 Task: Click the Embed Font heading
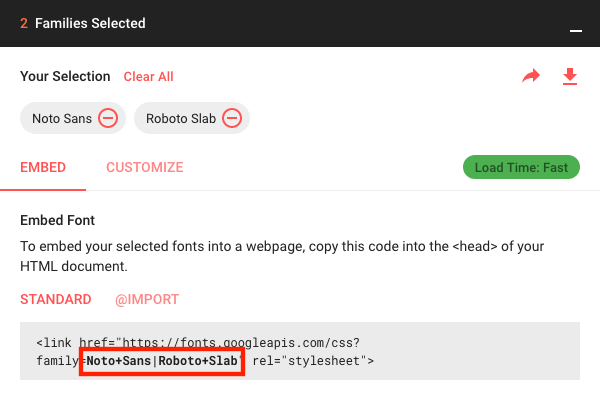tap(57, 220)
